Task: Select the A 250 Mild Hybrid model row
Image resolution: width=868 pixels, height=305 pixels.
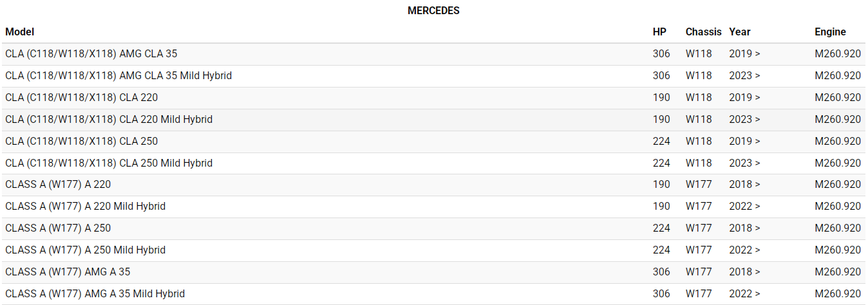Action: [x=85, y=250]
